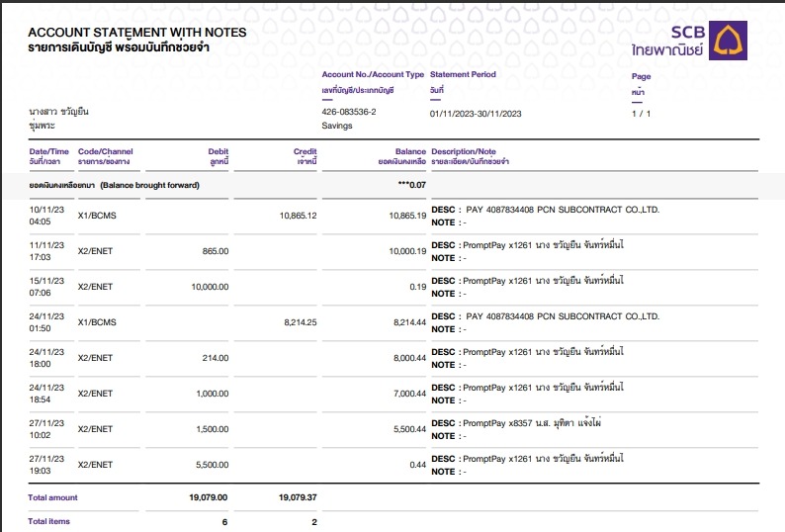Click the 5,500.00 debit amount

coord(213,465)
